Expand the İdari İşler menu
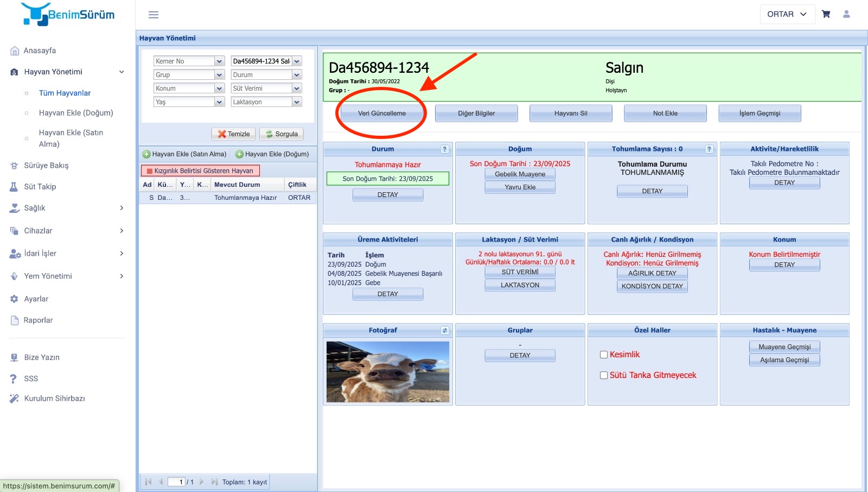Viewport: 868px width, 492px height. [x=122, y=254]
